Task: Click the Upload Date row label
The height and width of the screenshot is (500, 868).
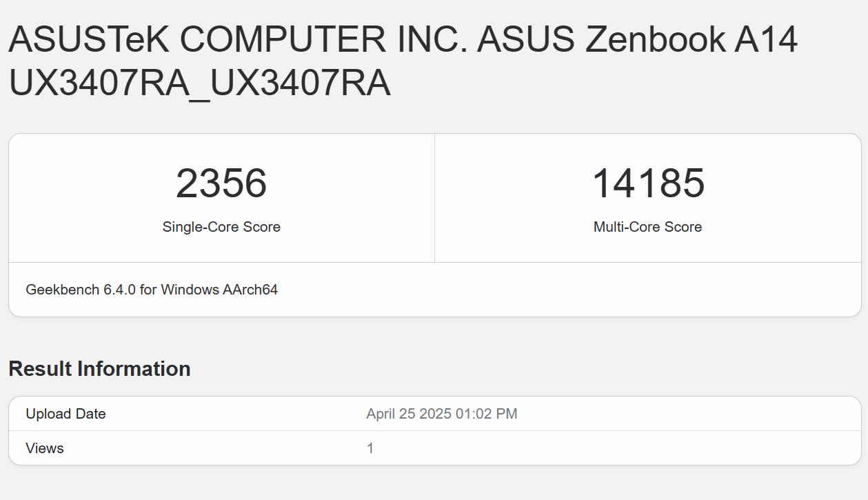Action: (x=65, y=414)
